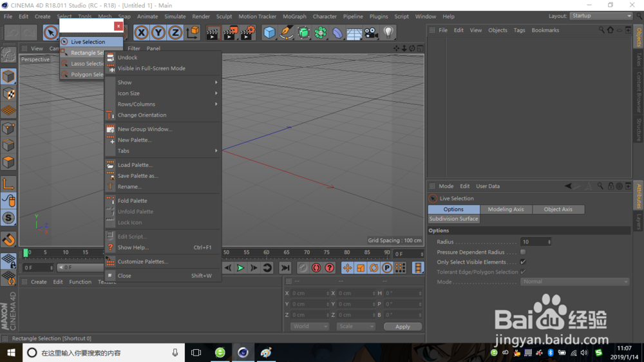
Task: Open the Subdivision Surface tab button
Action: tap(453, 218)
